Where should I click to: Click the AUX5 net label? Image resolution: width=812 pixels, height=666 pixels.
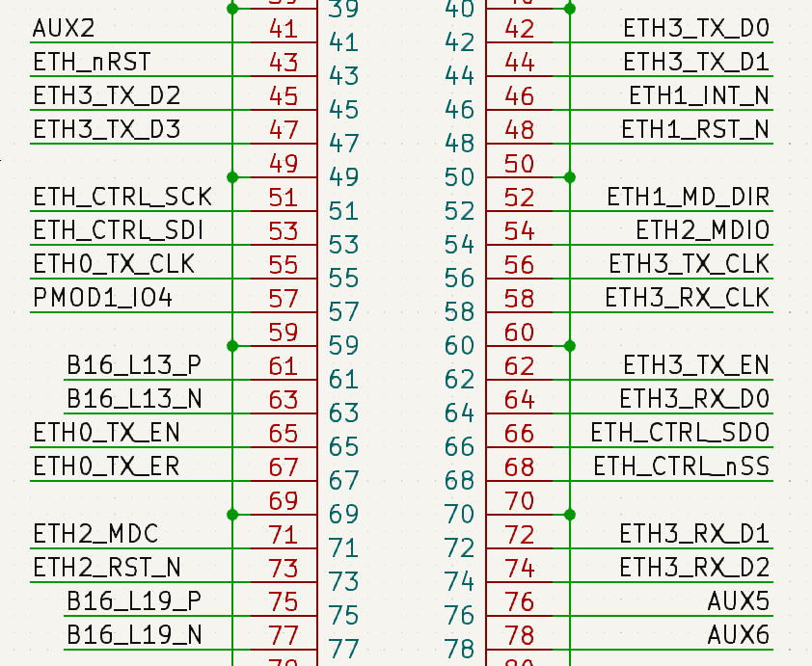pos(739,601)
